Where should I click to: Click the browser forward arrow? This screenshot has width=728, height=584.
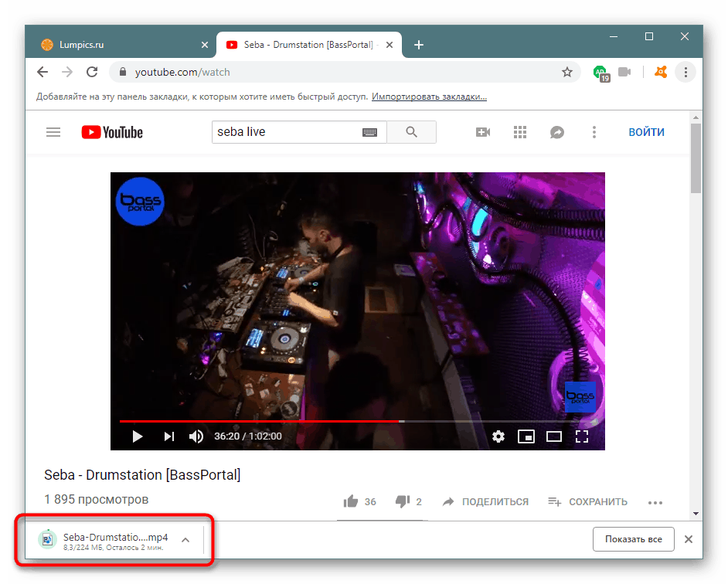[67, 72]
